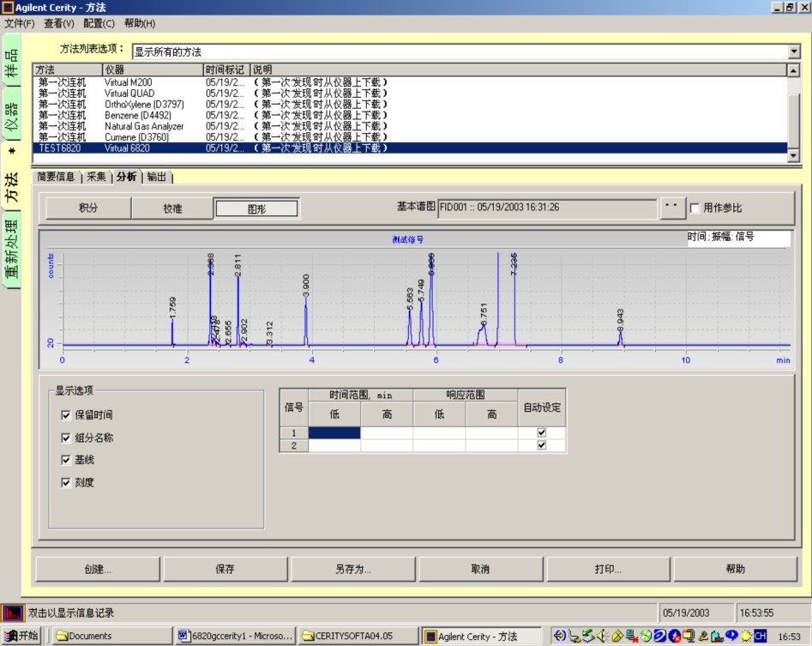The image size is (812, 646).
Task: Click the chromatogram icon in status bar
Action: coord(12,613)
